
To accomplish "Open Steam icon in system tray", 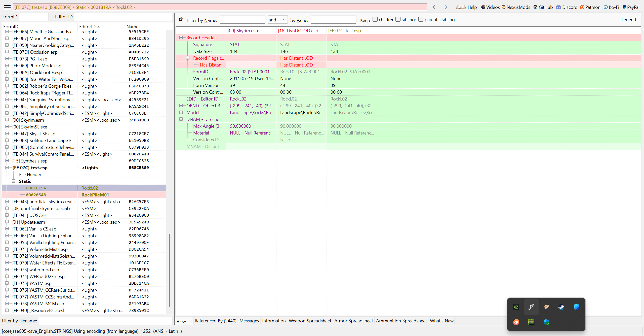I will click(x=561, y=307).
